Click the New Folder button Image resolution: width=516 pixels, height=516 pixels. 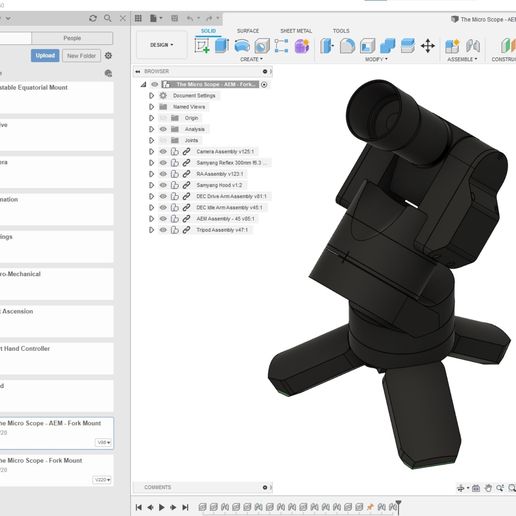tap(81, 56)
